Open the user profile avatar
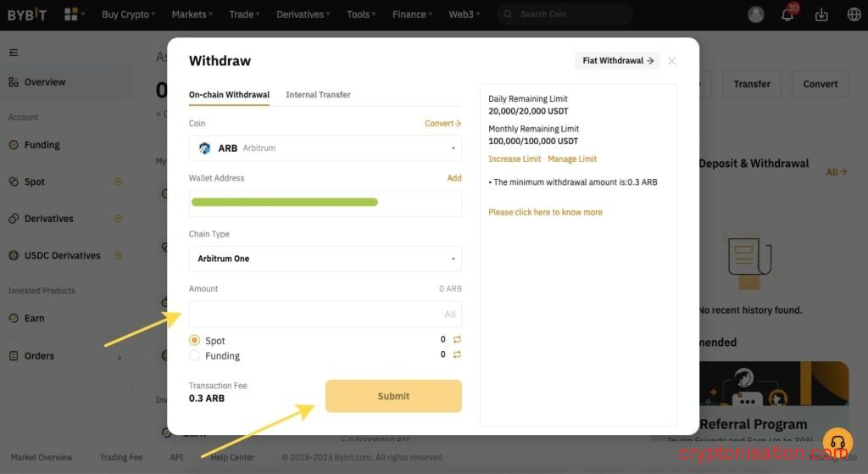This screenshot has height=474, width=868. tap(756, 14)
